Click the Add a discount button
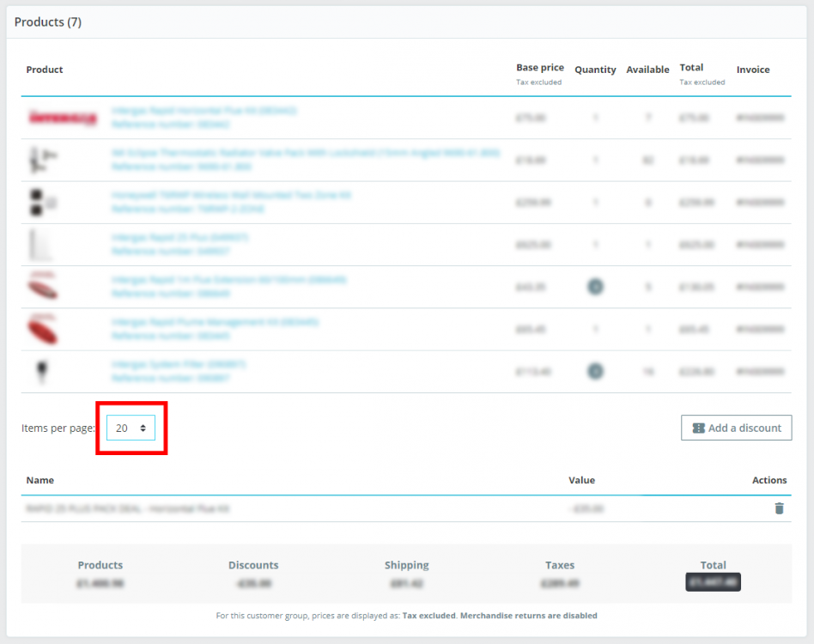The width and height of the screenshot is (814, 644). (x=736, y=428)
